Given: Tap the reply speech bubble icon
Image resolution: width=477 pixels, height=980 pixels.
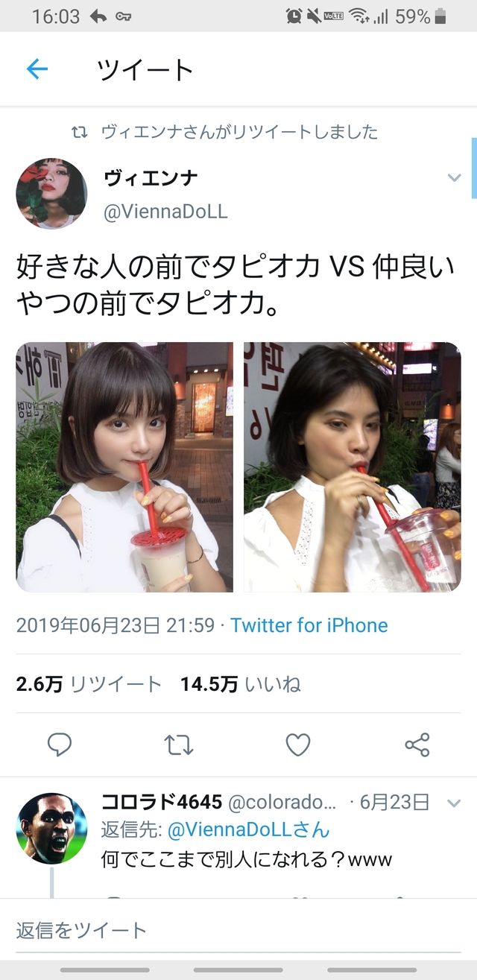Looking at the screenshot, I should 60,744.
